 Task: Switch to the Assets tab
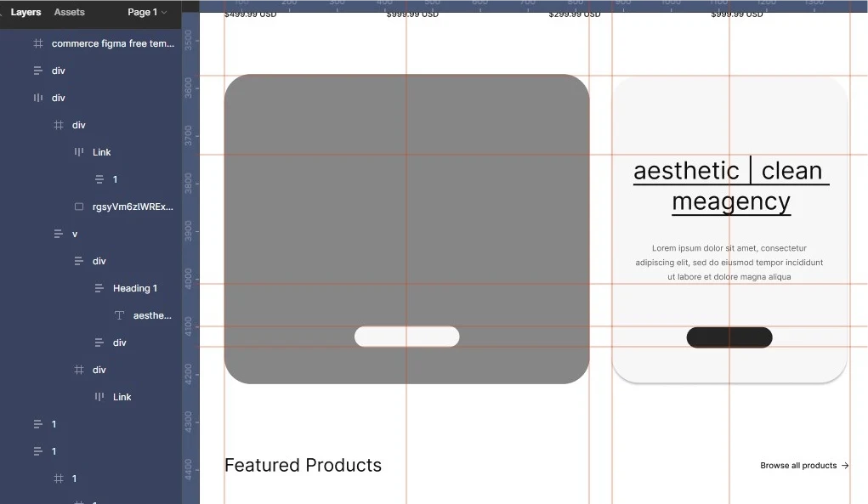click(69, 12)
